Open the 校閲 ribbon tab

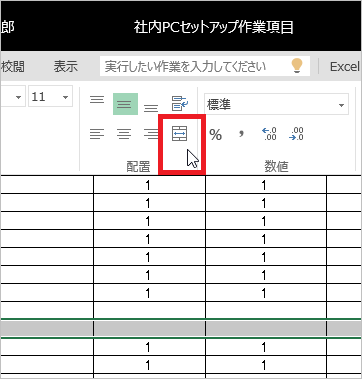13,67
